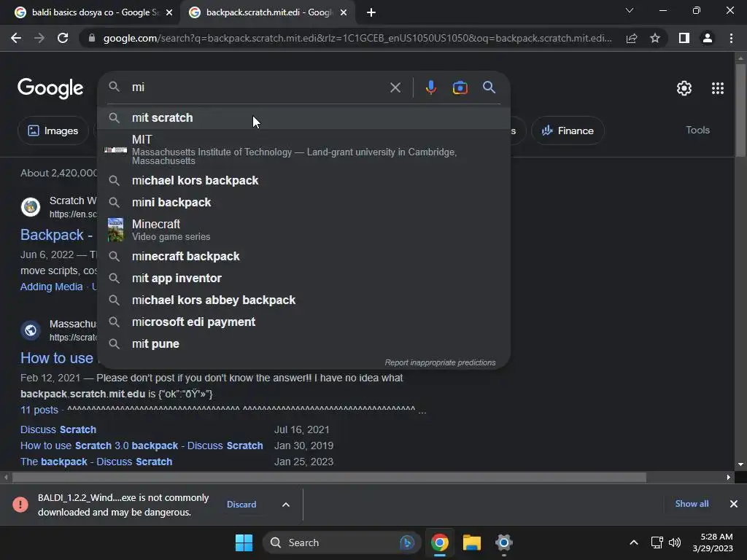Click the Google logo
747x560 pixels.
click(50, 88)
